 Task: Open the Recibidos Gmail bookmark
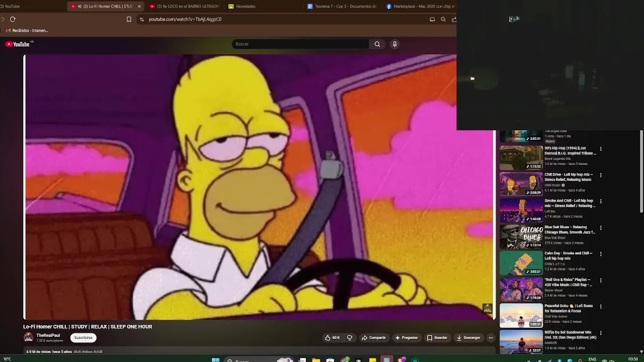click(x=27, y=31)
